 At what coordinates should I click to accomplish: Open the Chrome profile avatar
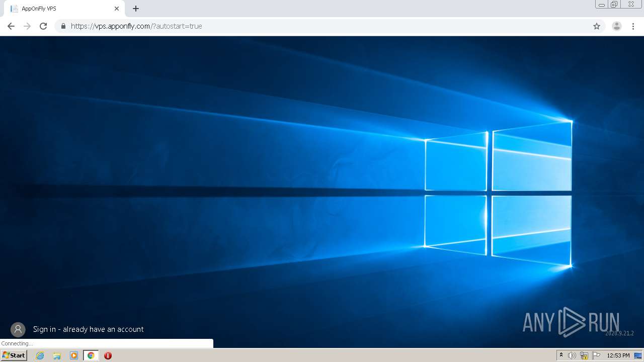(x=617, y=26)
